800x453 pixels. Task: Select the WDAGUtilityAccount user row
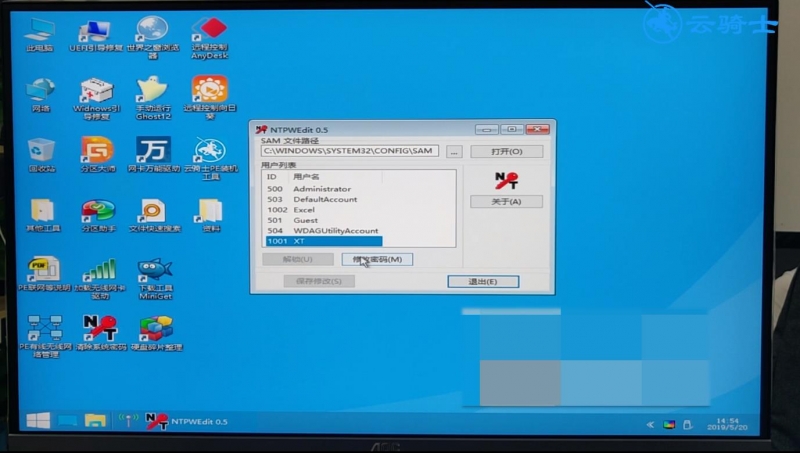323,231
